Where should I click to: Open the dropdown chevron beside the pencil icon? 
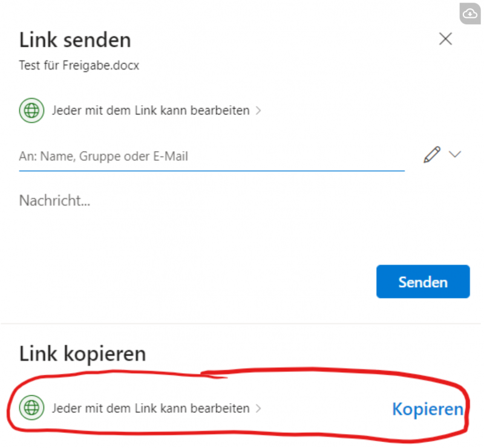455,154
